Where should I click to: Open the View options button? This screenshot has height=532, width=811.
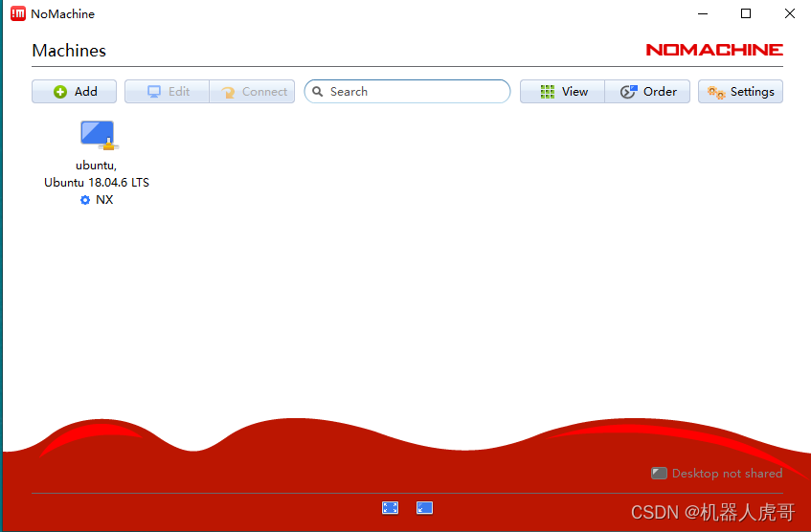point(562,92)
